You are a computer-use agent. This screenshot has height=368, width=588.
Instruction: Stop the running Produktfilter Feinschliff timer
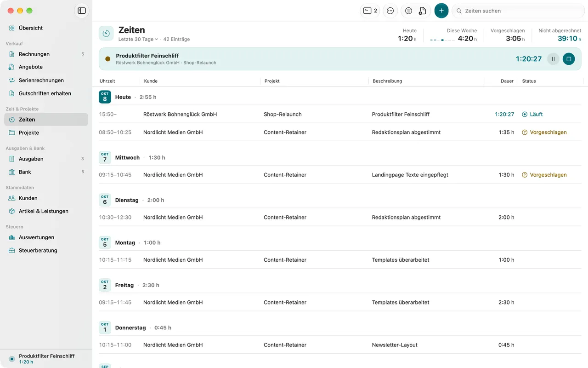tap(569, 59)
